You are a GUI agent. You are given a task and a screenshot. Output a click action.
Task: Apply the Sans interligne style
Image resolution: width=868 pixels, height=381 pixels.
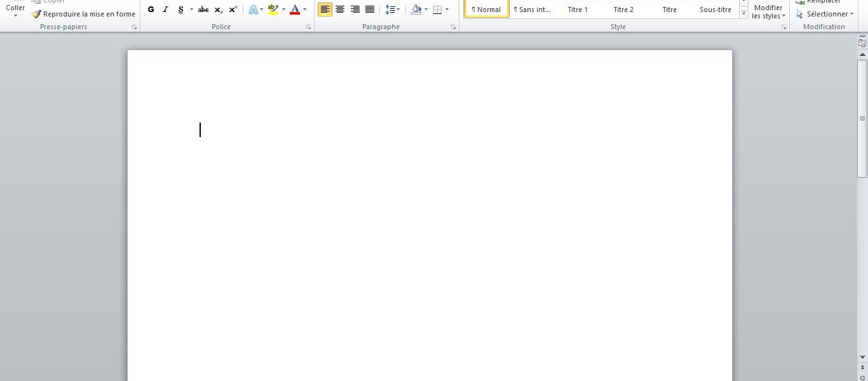tap(532, 9)
